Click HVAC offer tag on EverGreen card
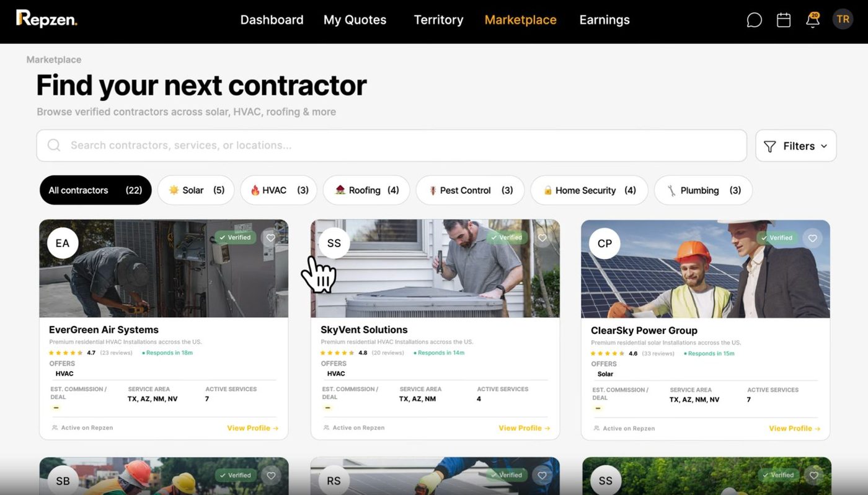This screenshot has height=495, width=868. coord(64,374)
